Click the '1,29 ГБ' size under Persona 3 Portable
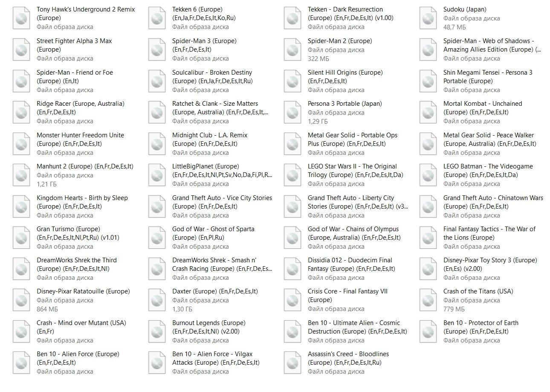Image resolution: width=550 pixels, height=392 pixels. [x=318, y=121]
